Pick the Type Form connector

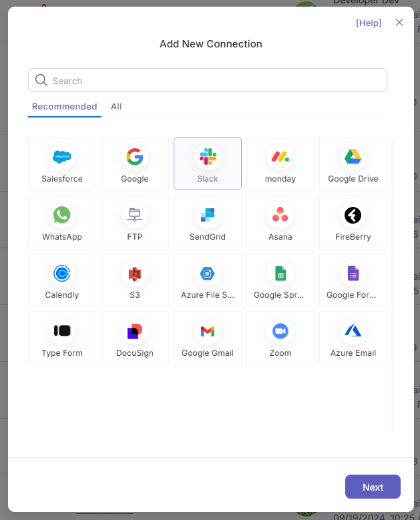pyautogui.click(x=62, y=338)
